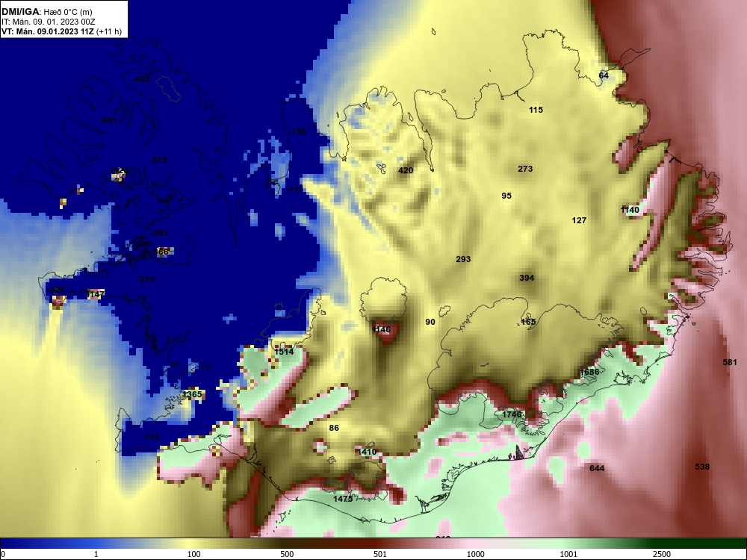747x560 pixels.
Task: Click the map value 147
Action: [x=96, y=294]
